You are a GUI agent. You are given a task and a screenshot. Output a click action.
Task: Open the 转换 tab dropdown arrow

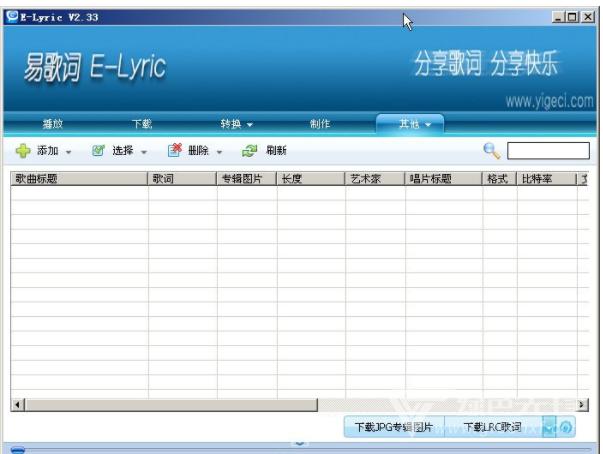pyautogui.click(x=250, y=125)
